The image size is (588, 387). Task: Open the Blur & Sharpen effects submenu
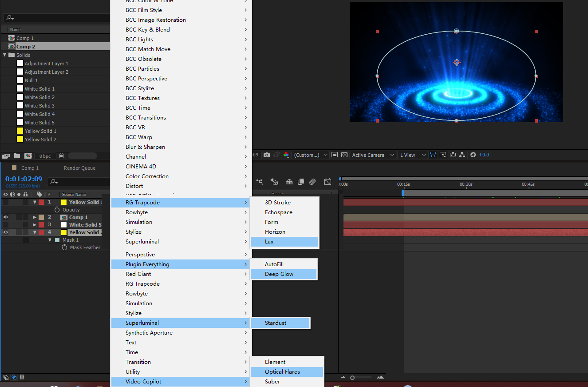click(181, 147)
